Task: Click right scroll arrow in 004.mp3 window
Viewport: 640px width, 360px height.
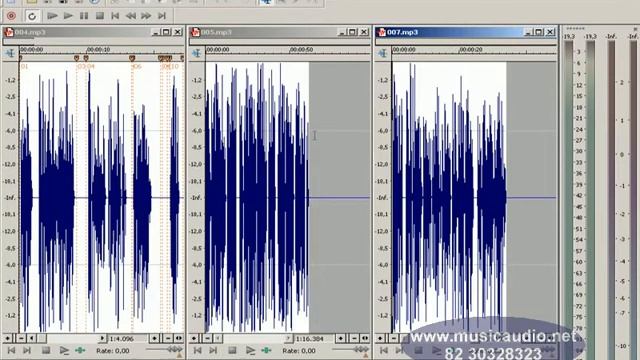Action: coord(102,338)
